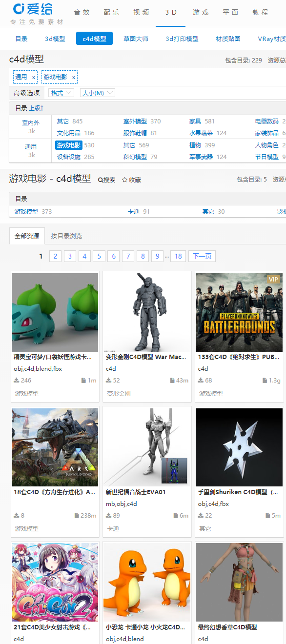
Task: Open the Bulbasaur 精灵宝可梦 model thumbnail
Action: [x=55, y=312]
